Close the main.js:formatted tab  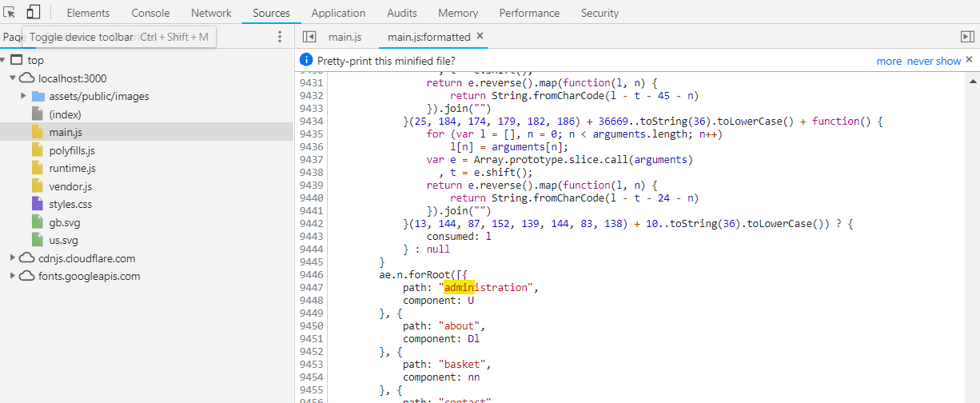click(x=480, y=36)
